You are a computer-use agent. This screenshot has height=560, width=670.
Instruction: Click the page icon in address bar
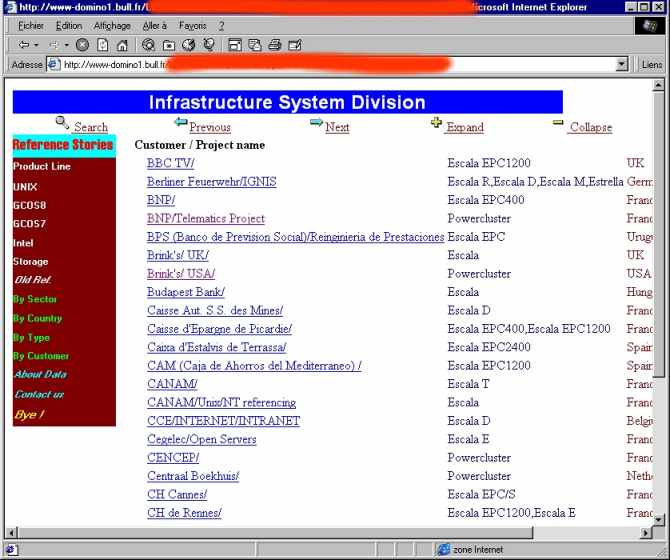(x=53, y=65)
